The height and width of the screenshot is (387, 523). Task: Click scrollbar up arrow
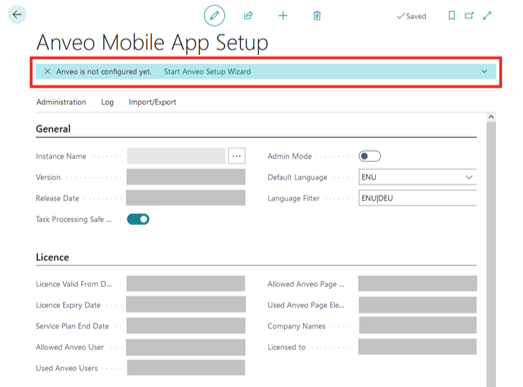click(x=491, y=117)
